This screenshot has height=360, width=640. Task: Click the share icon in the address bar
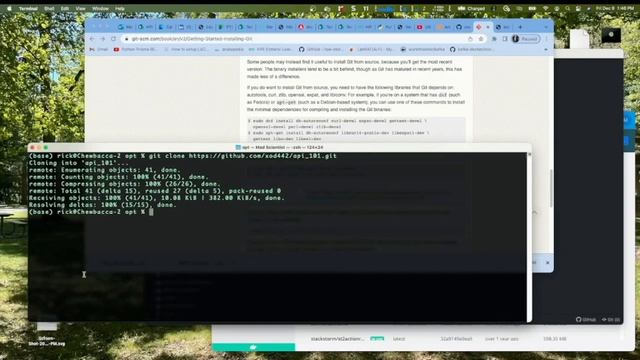tap(470, 39)
